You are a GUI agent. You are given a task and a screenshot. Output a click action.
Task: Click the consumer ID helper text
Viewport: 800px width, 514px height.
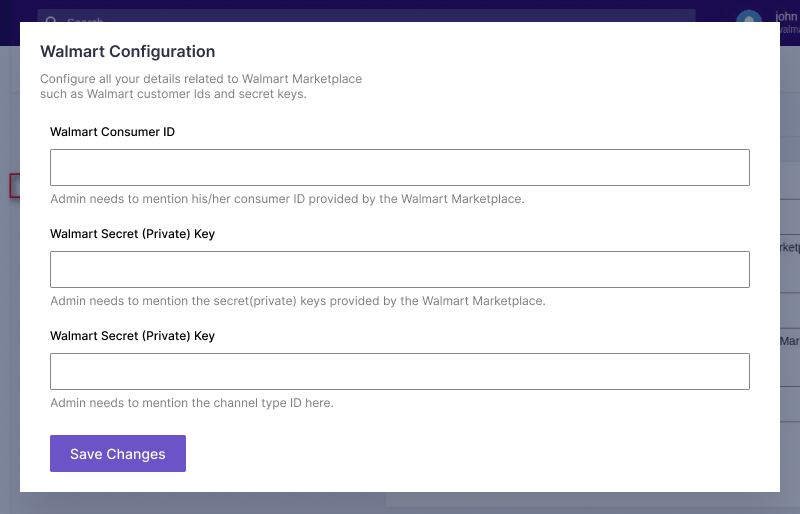pos(287,199)
